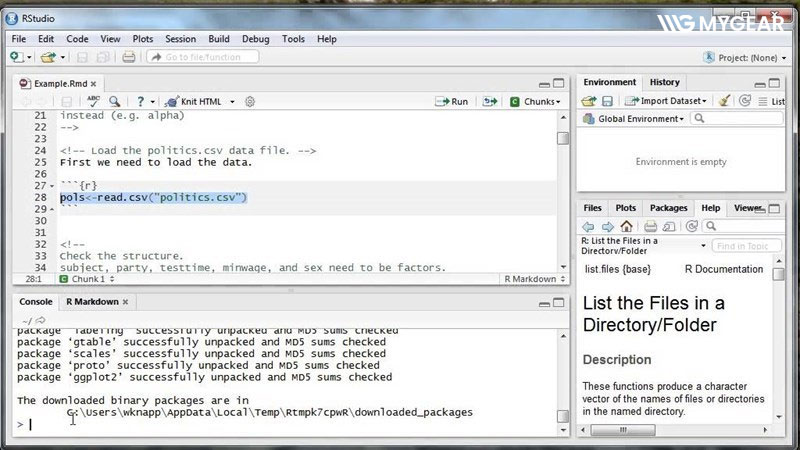Image resolution: width=800 pixels, height=450 pixels.
Task: Expand recent files arrow beside Open File
Action: pos(62,58)
